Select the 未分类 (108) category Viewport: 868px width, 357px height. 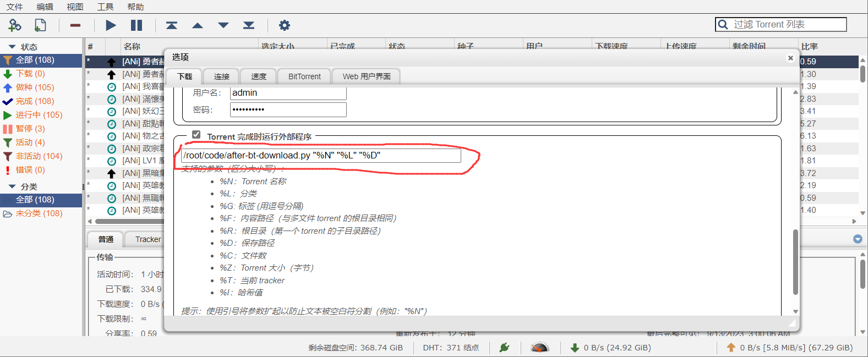click(39, 213)
